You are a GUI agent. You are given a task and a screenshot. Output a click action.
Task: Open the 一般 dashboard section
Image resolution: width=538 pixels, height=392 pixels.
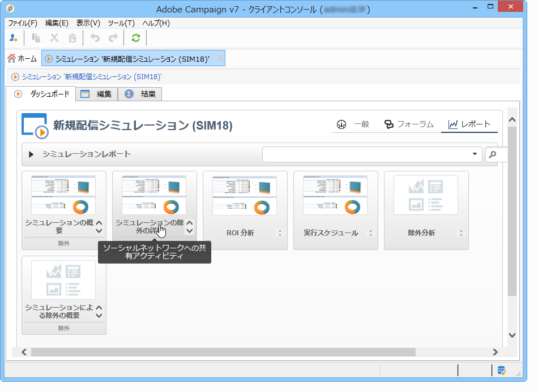tap(353, 124)
